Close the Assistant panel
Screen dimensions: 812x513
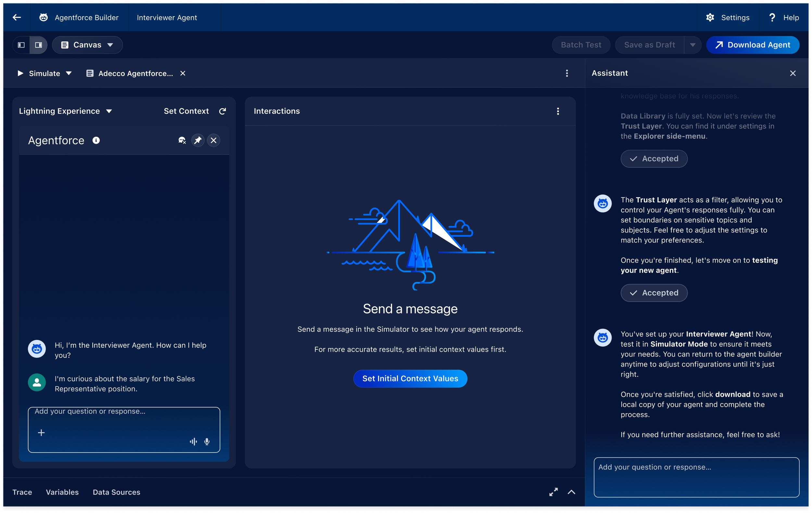coord(793,73)
